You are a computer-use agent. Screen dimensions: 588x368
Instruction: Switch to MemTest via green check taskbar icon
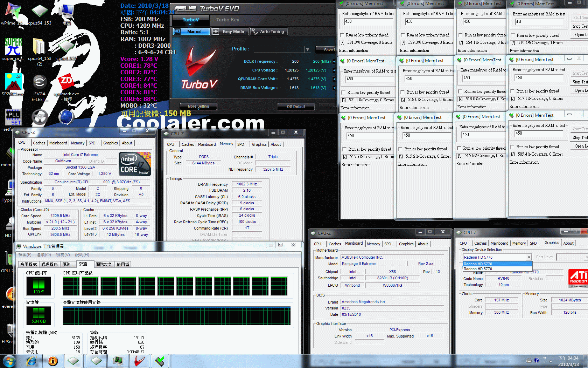[x=160, y=361]
